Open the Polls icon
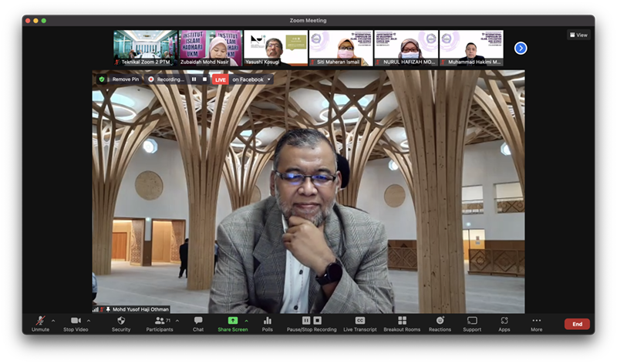The image size is (617, 364). click(268, 321)
